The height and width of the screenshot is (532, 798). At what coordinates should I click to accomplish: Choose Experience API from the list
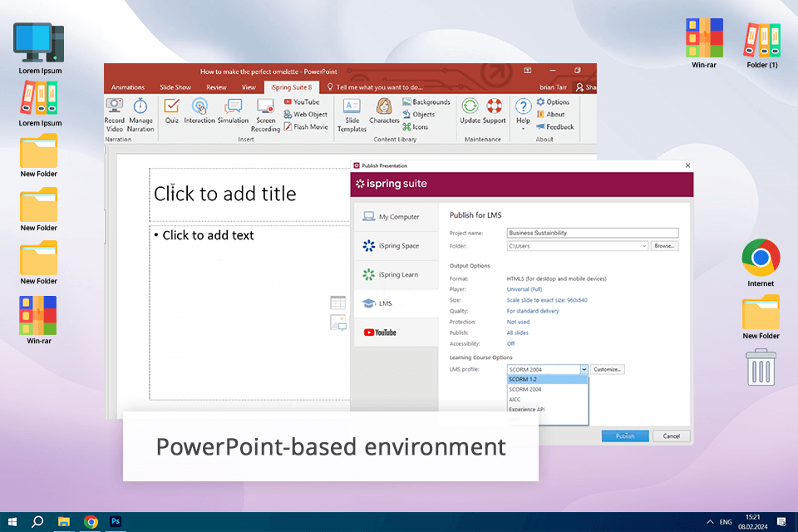[548, 409]
